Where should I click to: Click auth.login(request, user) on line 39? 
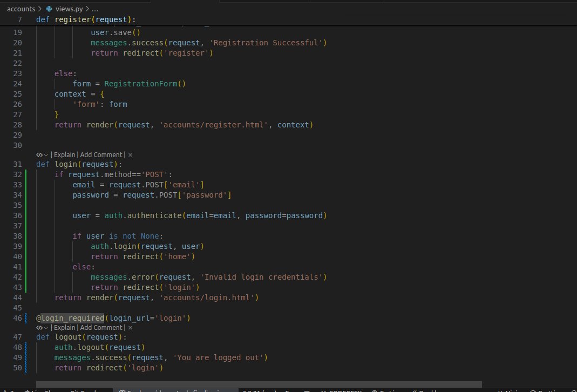(147, 246)
